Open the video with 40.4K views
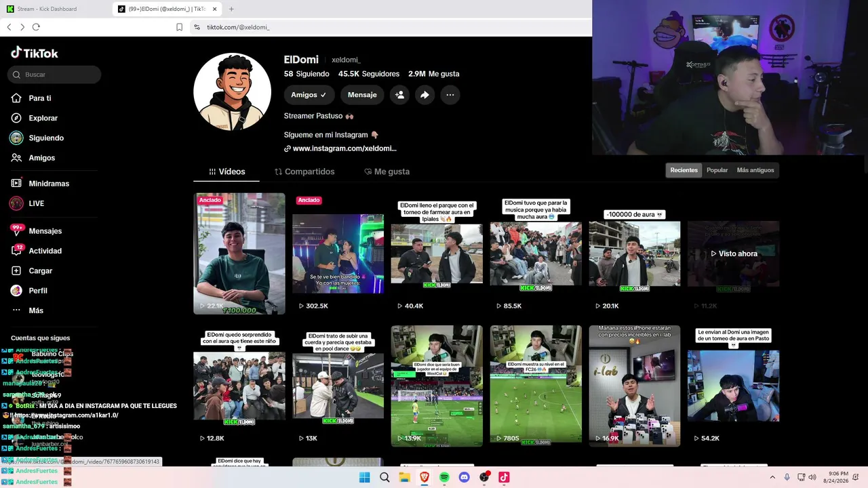This screenshot has width=868, height=488. [437, 253]
